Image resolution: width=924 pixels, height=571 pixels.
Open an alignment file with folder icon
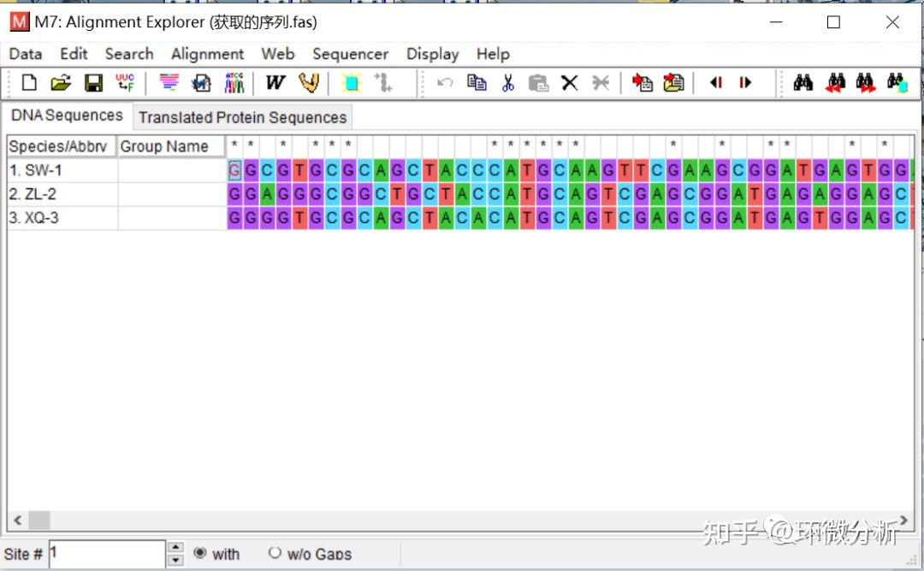[x=61, y=82]
